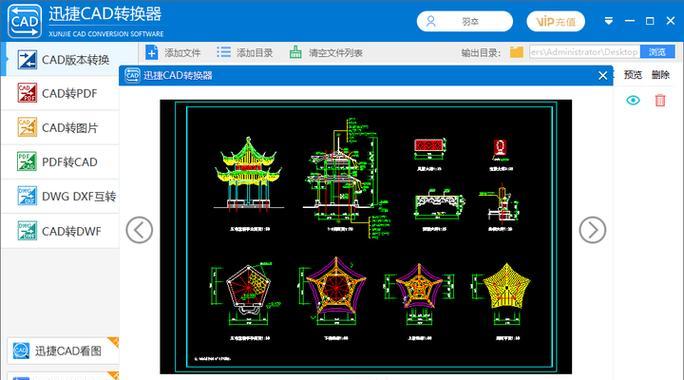Open the user account button

[465, 21]
